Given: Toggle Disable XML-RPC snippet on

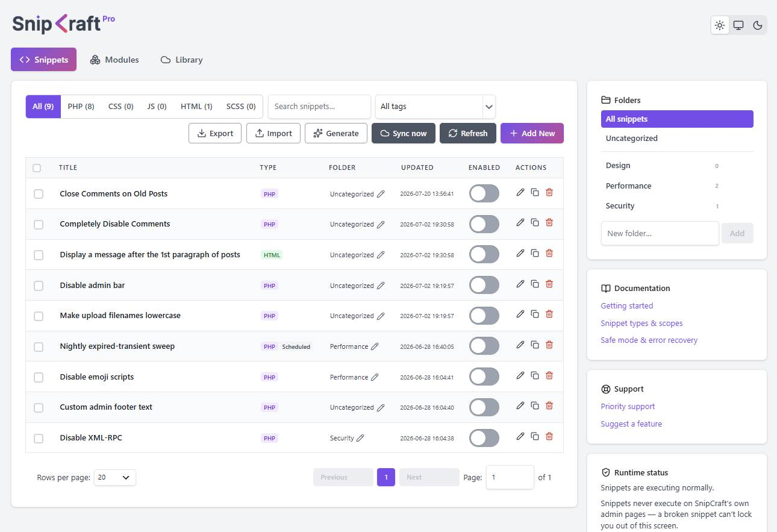Looking at the screenshot, I should pyautogui.click(x=484, y=437).
